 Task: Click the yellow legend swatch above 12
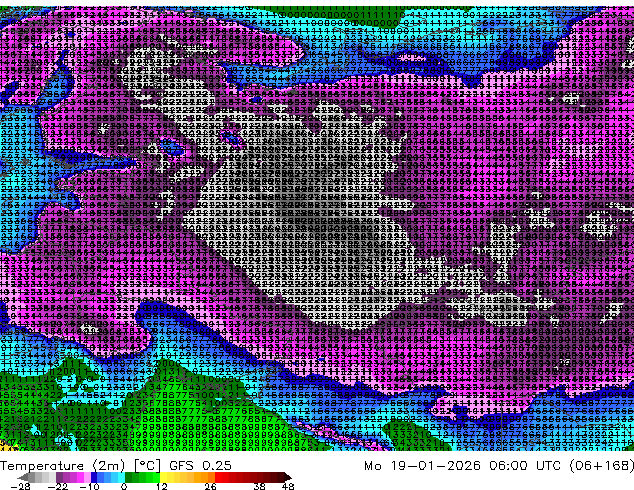[x=163, y=477]
